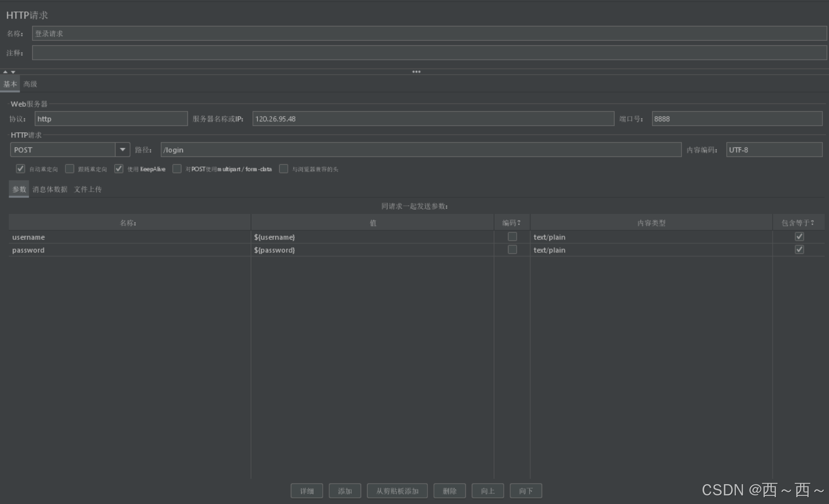This screenshot has height=504, width=829.
Task: Click the three-dot divider handle
Action: (x=416, y=72)
